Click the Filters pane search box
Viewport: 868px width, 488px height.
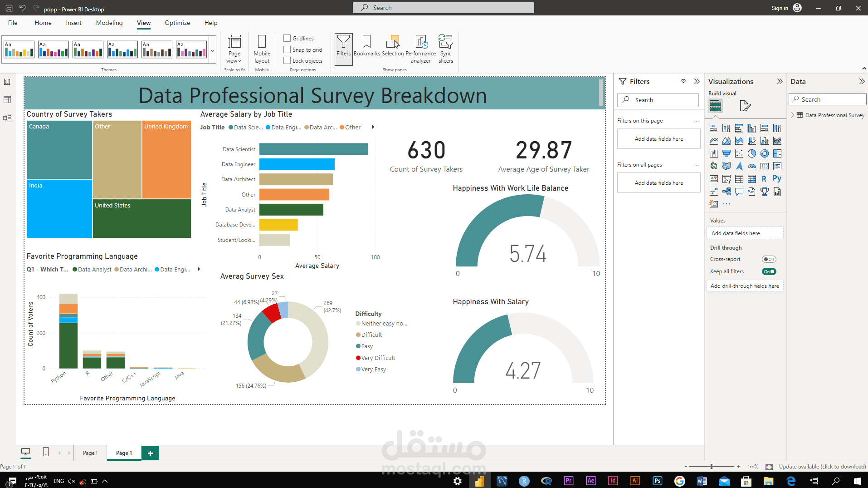[x=658, y=100]
